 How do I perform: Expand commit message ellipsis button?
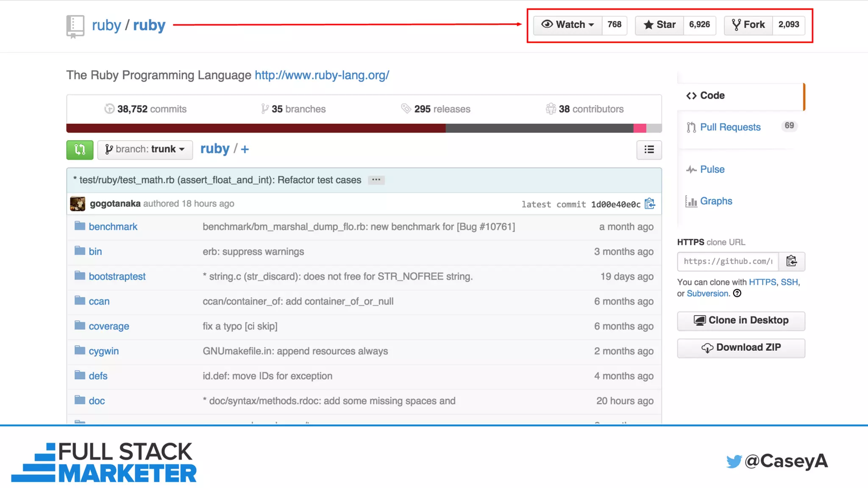point(376,180)
